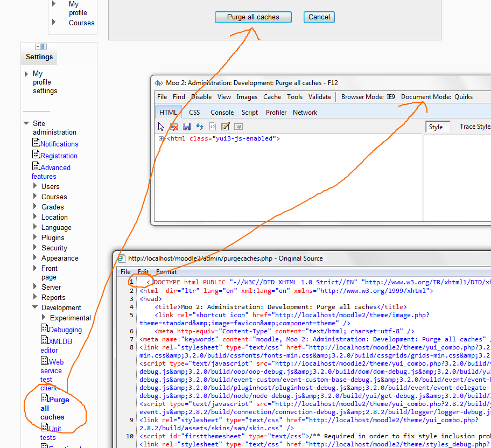Expand the Server node

coord(35,286)
